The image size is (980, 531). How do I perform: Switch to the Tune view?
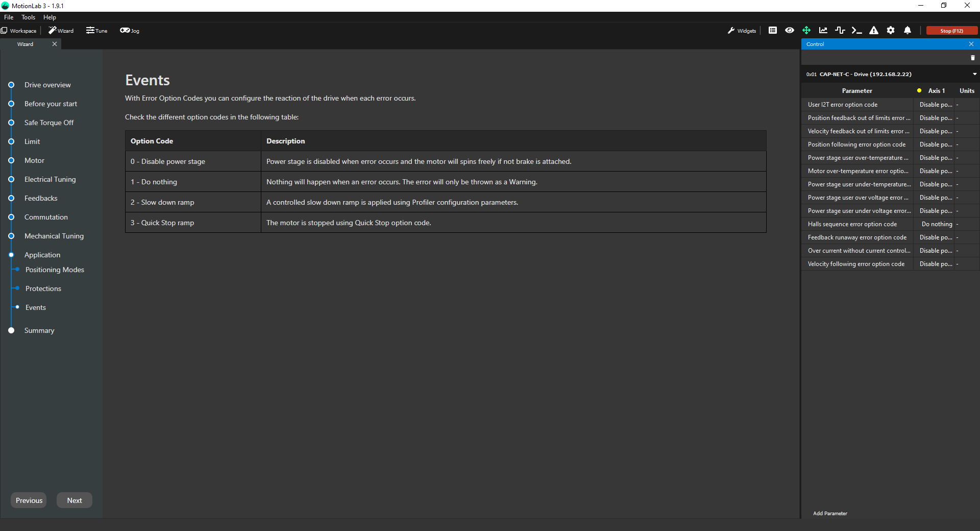97,31
